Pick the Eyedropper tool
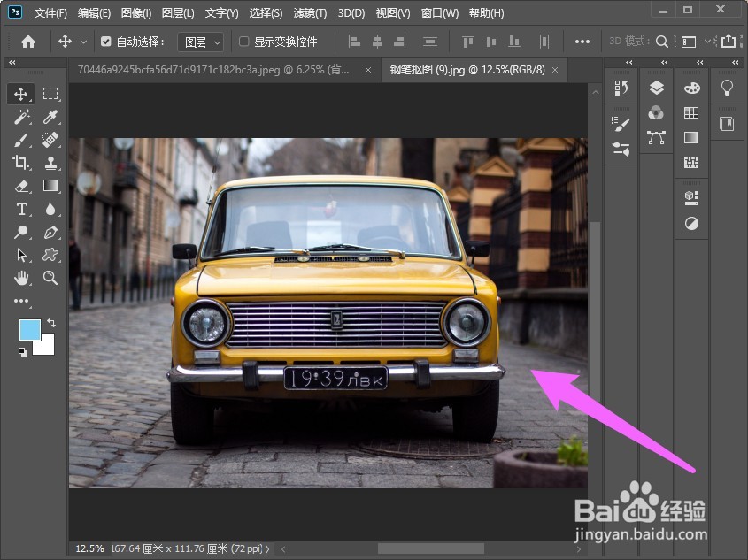 [50, 117]
